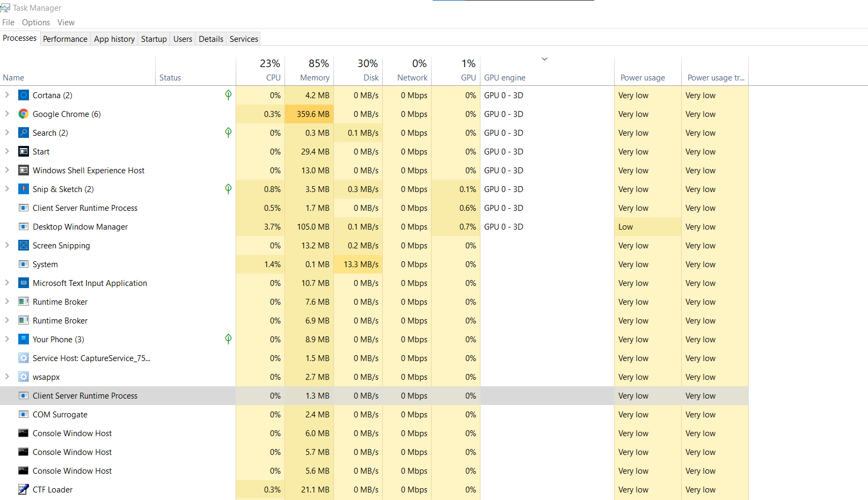This screenshot has height=500, width=868.
Task: Click the Screen Snipping icon
Action: coord(24,246)
